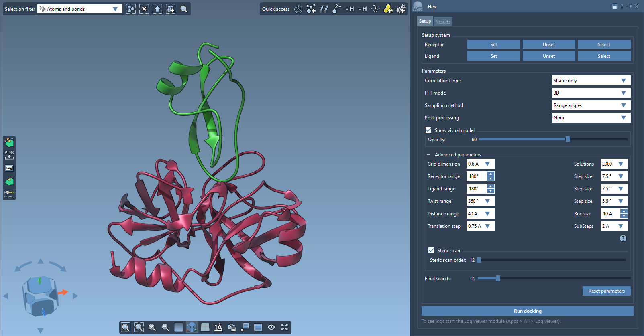The width and height of the screenshot is (644, 336).
Task: Open the Correlation type dropdown
Action: [x=591, y=81]
